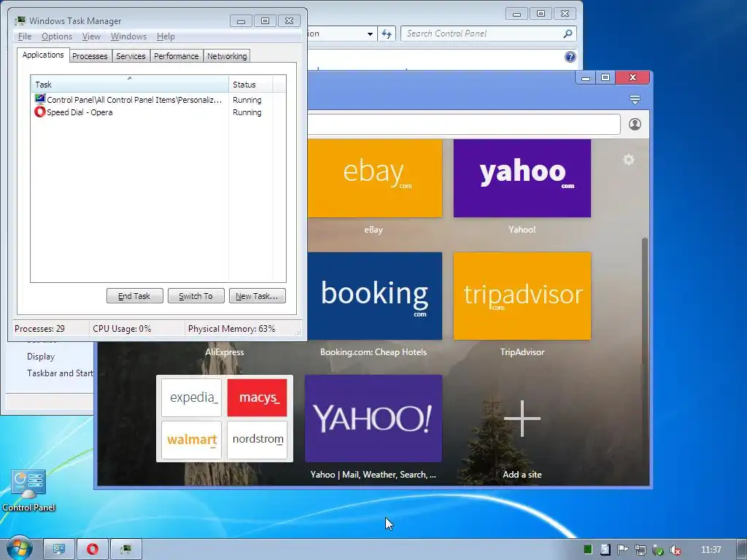Click the green CPU meter tray icon
Screen dimensions: 747x560
(588, 550)
